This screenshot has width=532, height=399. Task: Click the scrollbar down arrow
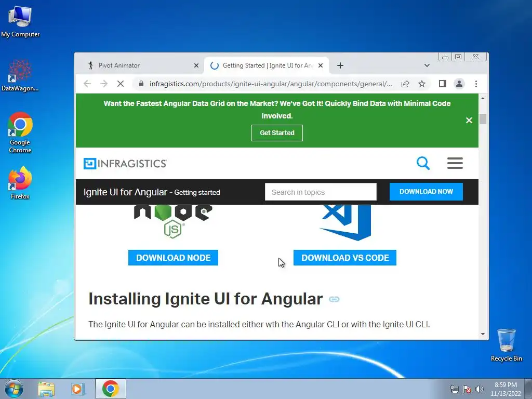pos(483,334)
